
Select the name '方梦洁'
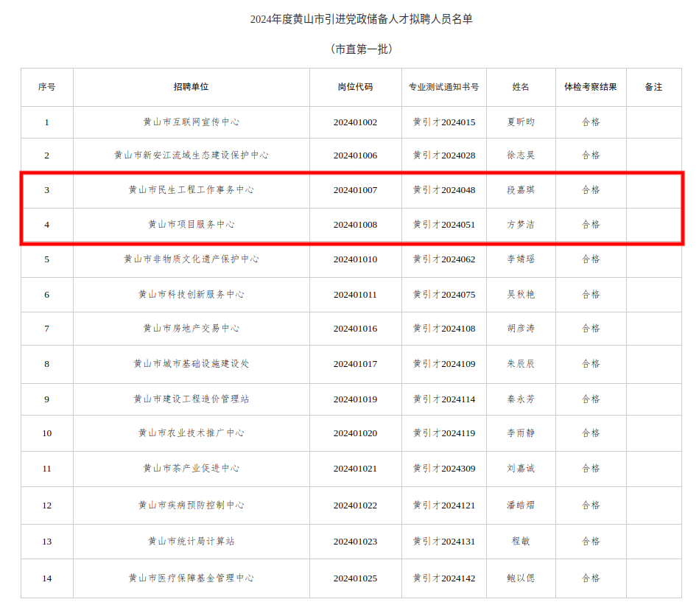pyautogui.click(x=521, y=224)
